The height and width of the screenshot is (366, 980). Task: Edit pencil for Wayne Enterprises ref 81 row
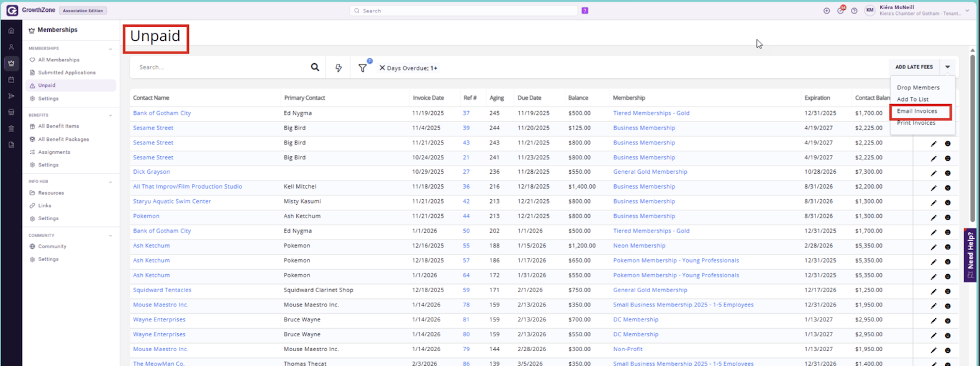click(933, 321)
